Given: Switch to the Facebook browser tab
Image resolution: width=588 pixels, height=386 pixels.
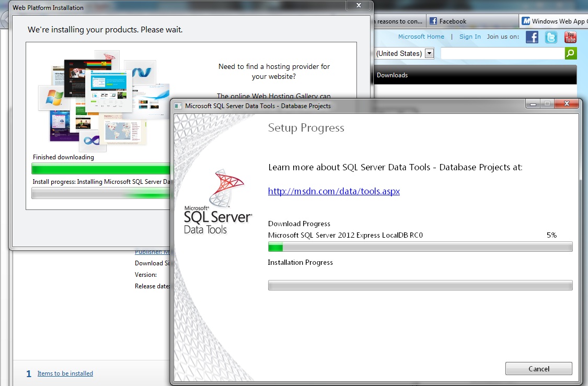Looking at the screenshot, I should click(x=472, y=21).
